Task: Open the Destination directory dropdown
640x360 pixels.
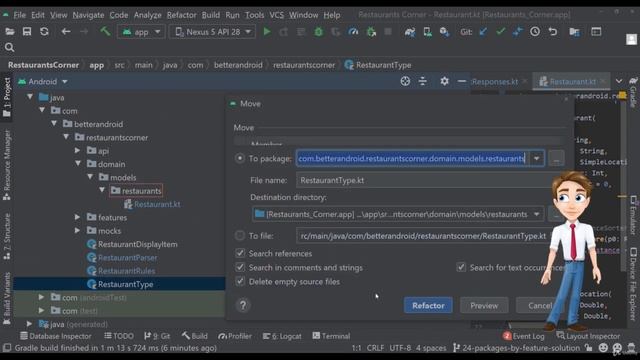Action: point(537,214)
